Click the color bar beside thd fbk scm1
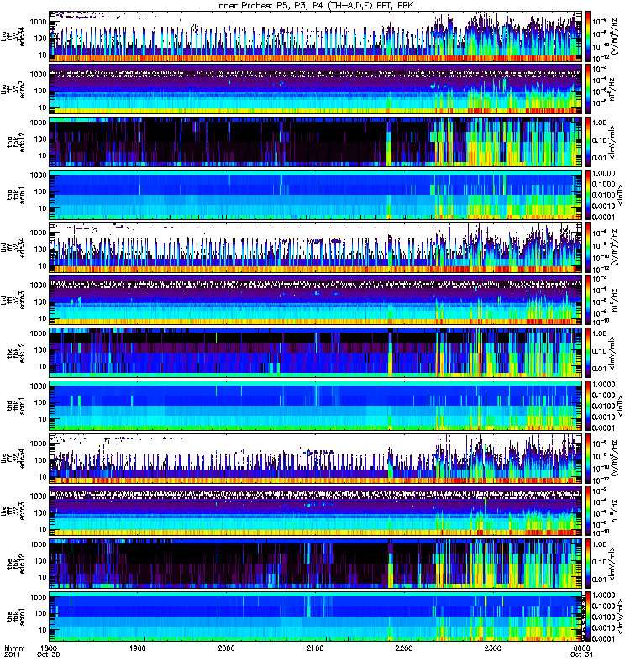Screen dimensions: 630x672 [x=588, y=406]
